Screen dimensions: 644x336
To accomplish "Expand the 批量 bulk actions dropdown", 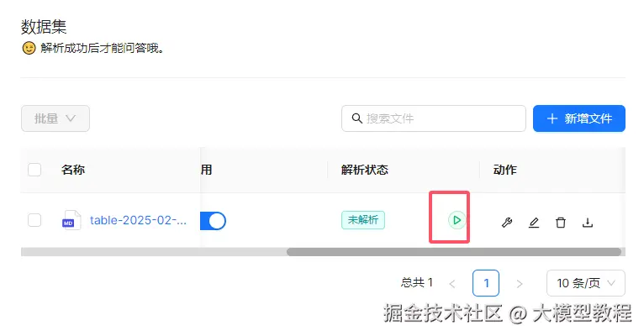I will [x=55, y=118].
